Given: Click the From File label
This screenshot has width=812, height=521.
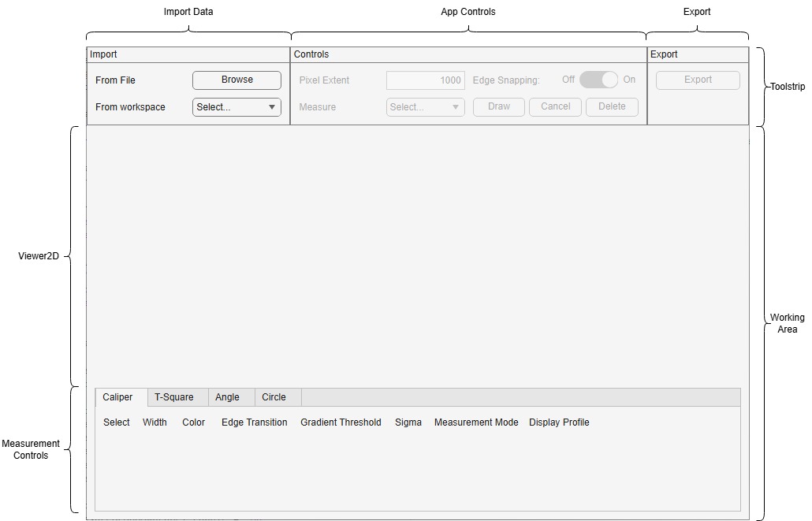Looking at the screenshot, I should (115, 80).
